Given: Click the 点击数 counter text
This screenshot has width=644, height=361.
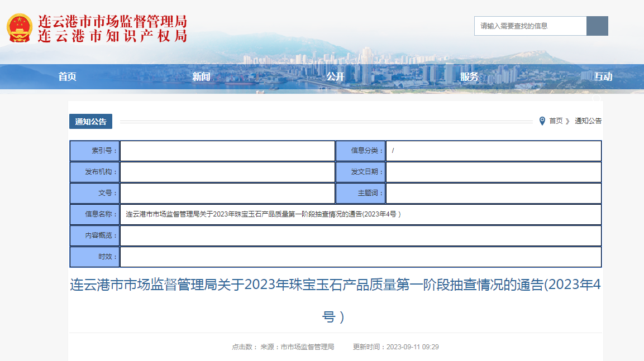Looking at the screenshot, I should 245,347.
